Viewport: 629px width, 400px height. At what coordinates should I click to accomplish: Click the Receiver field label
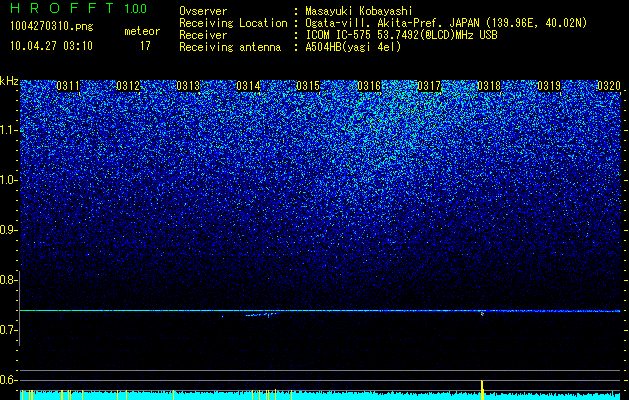pyautogui.click(x=203, y=35)
